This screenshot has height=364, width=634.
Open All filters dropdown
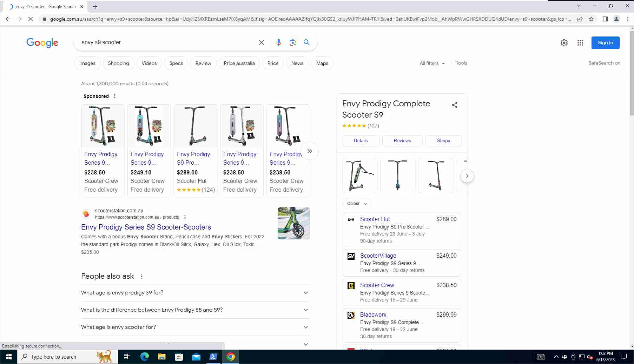pos(432,63)
